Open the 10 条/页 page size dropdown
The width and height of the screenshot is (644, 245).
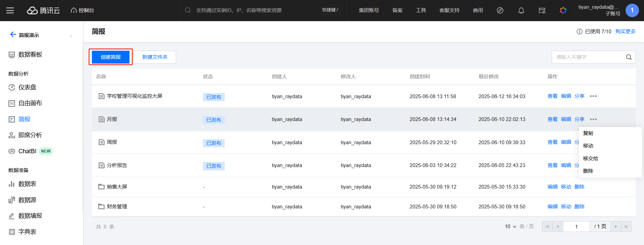[511, 227]
